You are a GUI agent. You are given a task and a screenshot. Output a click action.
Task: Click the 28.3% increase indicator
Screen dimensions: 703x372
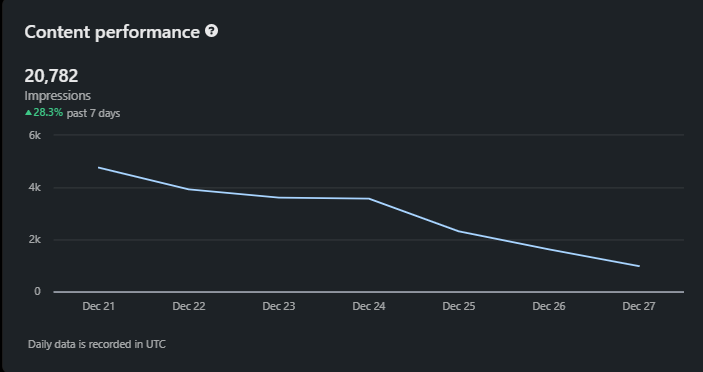[44, 112]
